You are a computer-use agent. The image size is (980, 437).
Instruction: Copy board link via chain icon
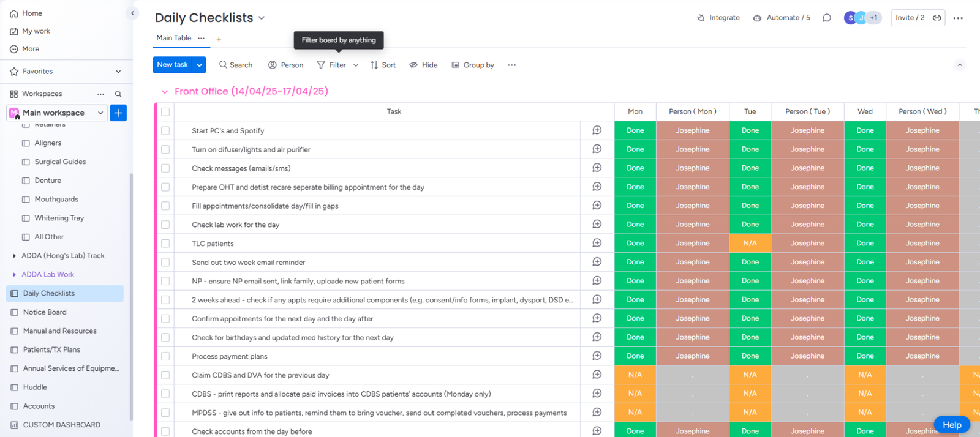click(937, 18)
